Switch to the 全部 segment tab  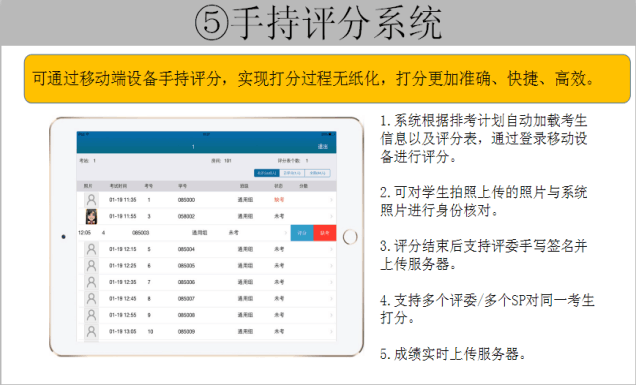317,173
